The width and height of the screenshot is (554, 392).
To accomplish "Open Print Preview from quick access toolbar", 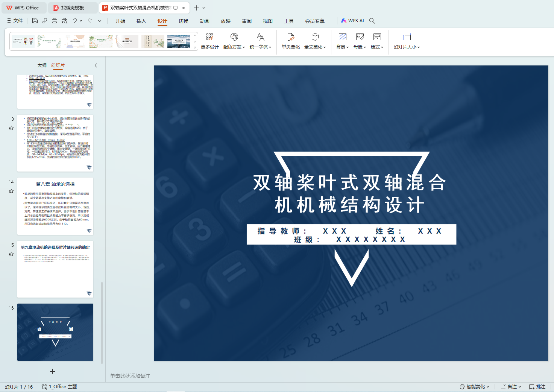I will click(x=64, y=21).
